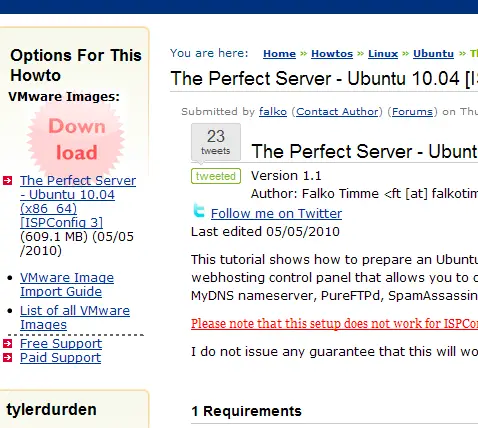Click the green tweeted button
478x428 pixels.
216,176
